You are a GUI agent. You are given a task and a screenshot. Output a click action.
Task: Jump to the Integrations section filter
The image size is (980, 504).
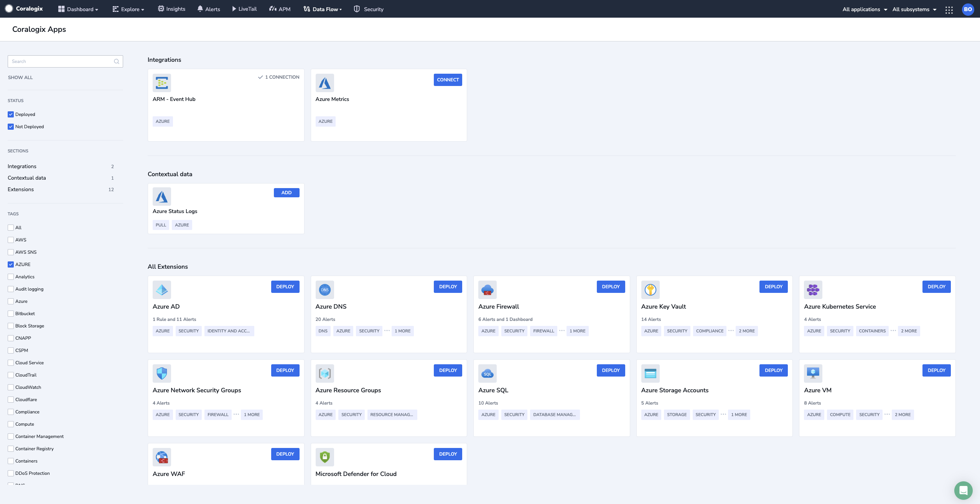pos(61,166)
